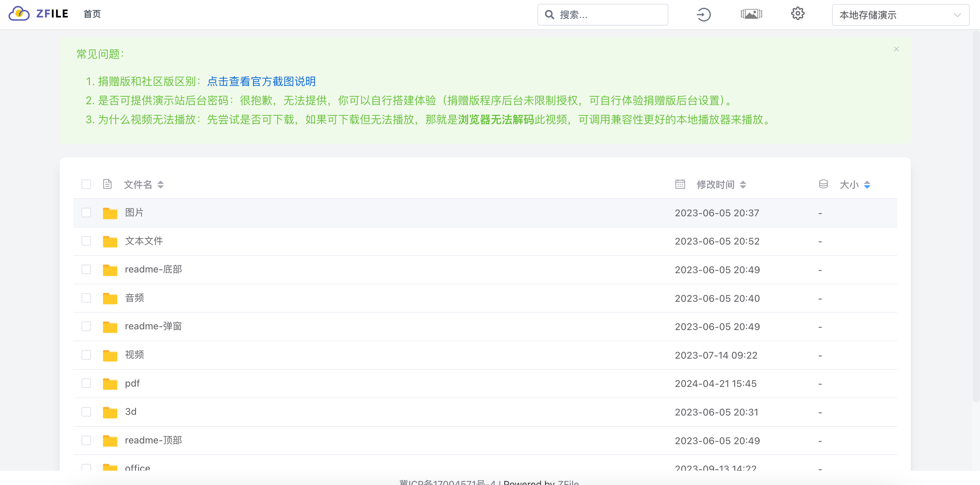980x485 pixels.
Task: Open the settings gear icon
Action: (x=797, y=14)
